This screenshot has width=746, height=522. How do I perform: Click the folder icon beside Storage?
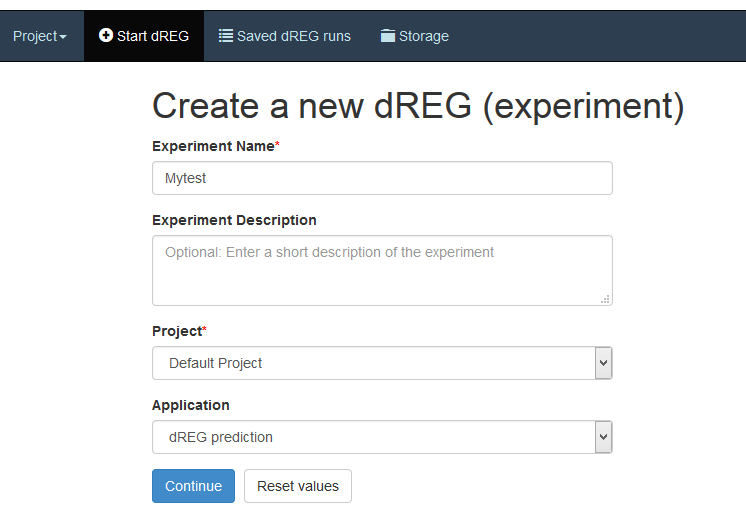(x=388, y=36)
